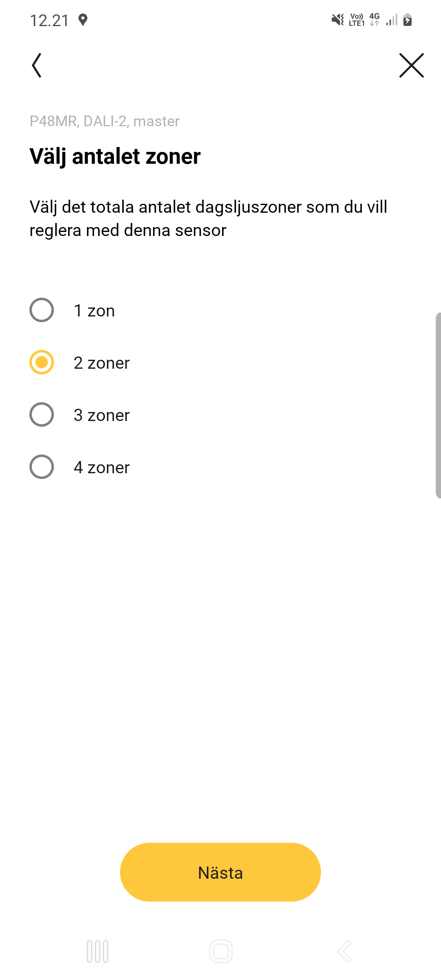Tap the signal strength bars icon
The image size is (441, 980).
point(392,20)
